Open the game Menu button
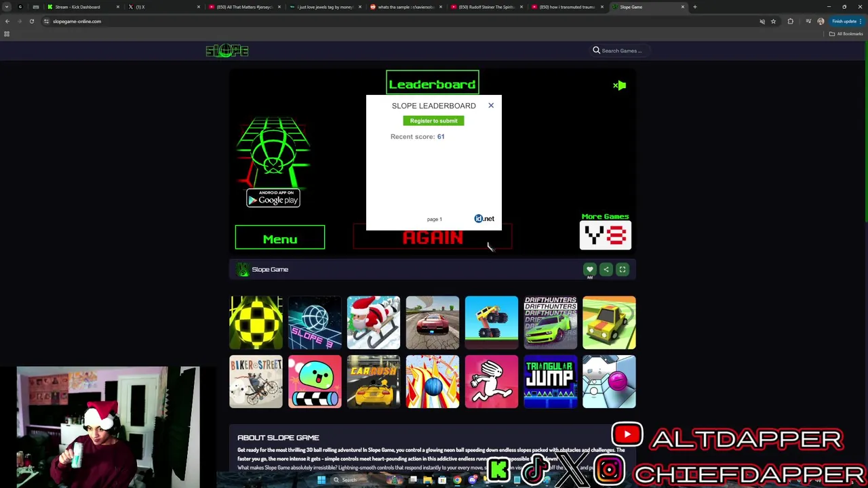The height and width of the screenshot is (488, 868). point(280,239)
